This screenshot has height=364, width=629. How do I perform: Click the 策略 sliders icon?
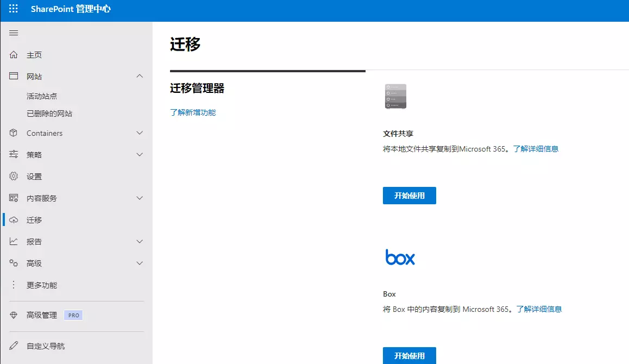point(14,154)
